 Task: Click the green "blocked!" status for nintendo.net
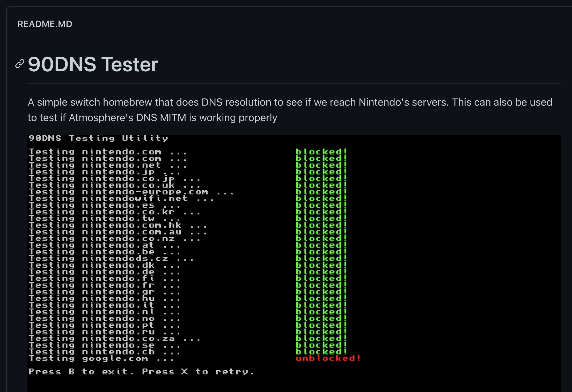[x=321, y=165]
